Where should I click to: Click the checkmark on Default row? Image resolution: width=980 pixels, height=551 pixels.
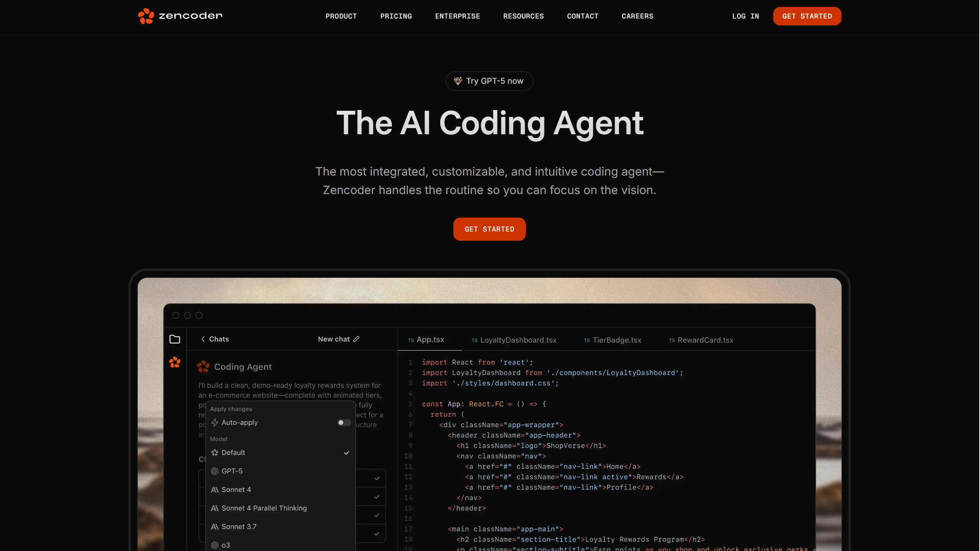point(346,453)
